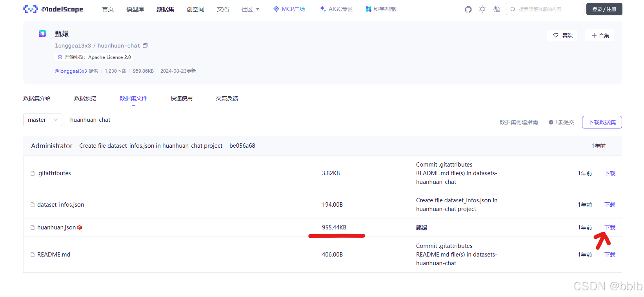Image resolution: width=644 pixels, height=297 pixels.
Task: Expand the 社区 dropdown menu
Action: point(250,9)
